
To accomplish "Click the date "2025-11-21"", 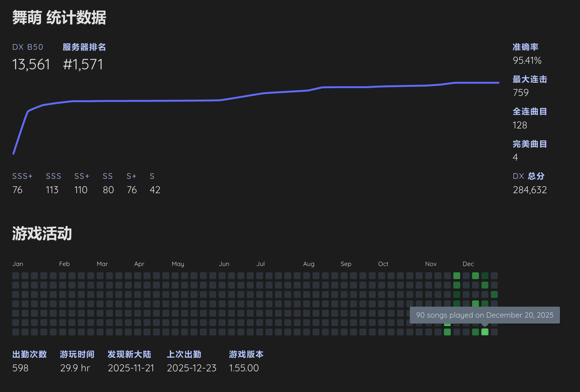I will pyautogui.click(x=131, y=368).
